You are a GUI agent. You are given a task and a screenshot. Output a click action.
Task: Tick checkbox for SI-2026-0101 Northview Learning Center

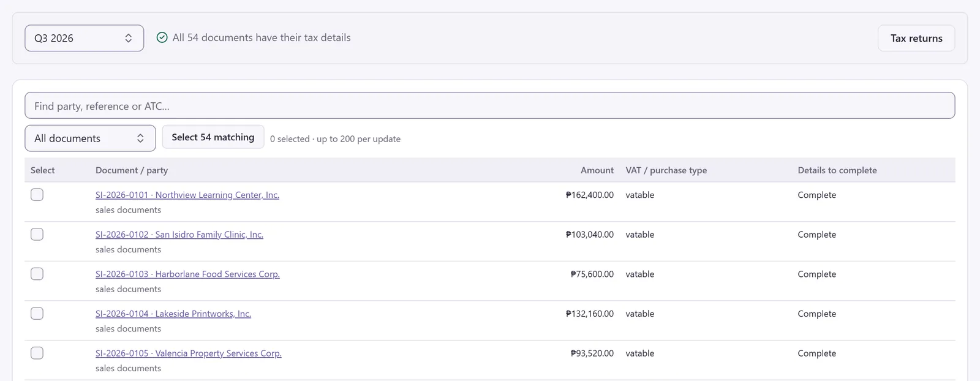coord(37,195)
